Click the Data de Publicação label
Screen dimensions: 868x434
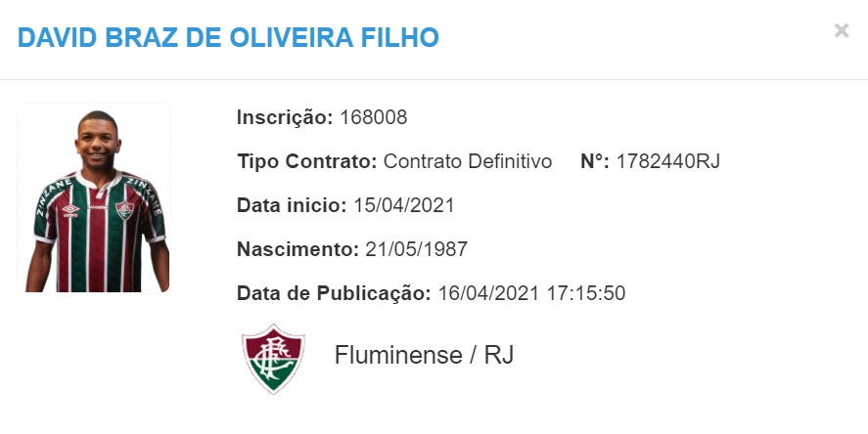click(x=334, y=293)
